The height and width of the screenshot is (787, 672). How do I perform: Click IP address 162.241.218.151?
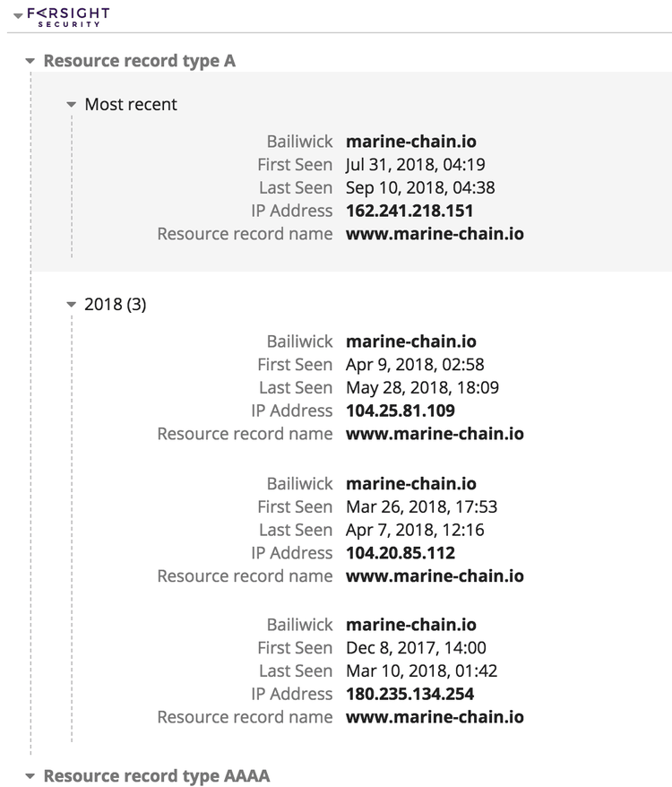click(x=409, y=211)
